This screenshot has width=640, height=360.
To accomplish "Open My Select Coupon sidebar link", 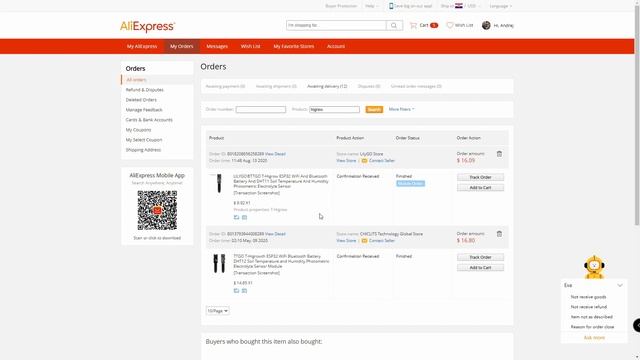I will (144, 140).
